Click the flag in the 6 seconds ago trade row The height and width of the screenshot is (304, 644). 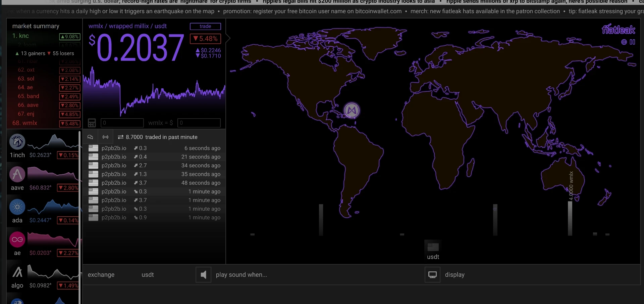[x=93, y=148]
